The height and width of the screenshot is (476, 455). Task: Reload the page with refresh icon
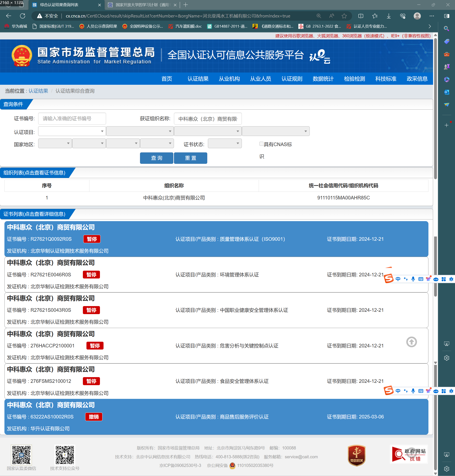pos(23,16)
